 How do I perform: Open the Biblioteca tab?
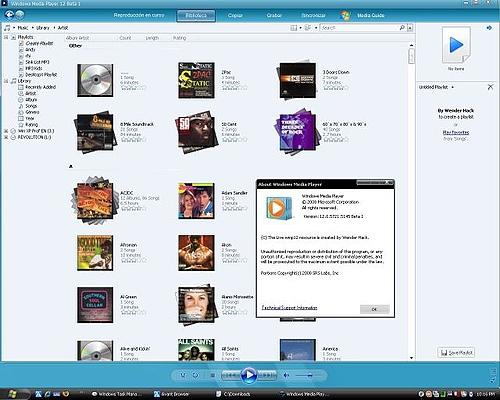196,15
